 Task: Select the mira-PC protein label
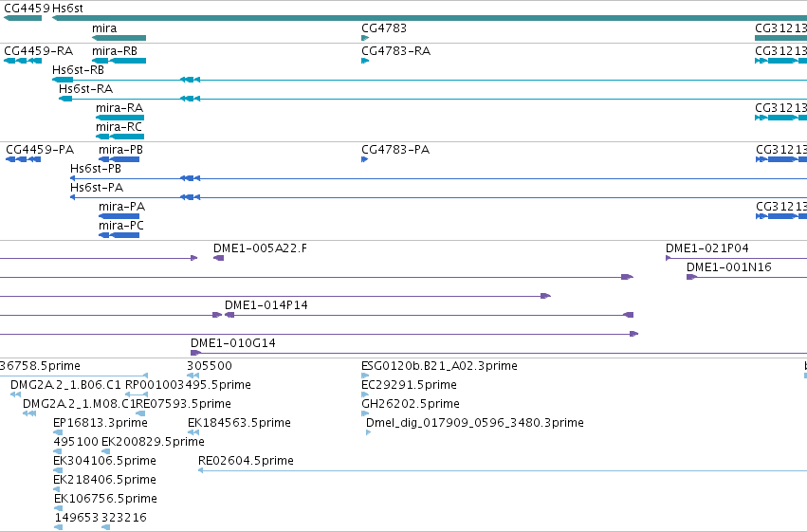(121, 226)
